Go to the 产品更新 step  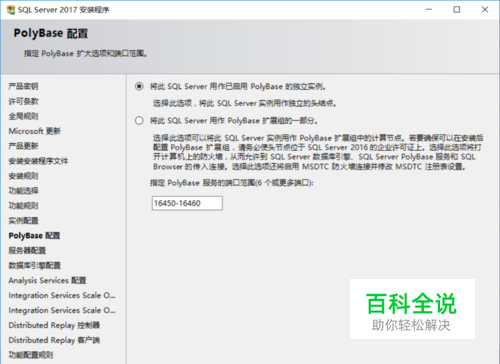(x=23, y=146)
